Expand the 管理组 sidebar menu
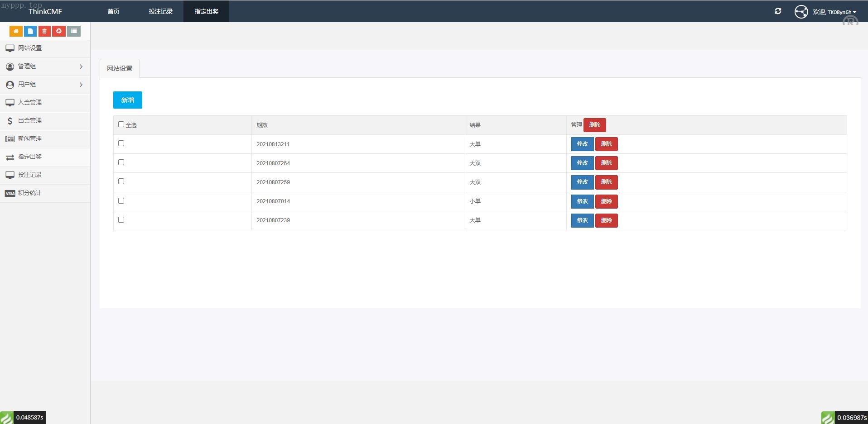868x424 pixels. [45, 67]
